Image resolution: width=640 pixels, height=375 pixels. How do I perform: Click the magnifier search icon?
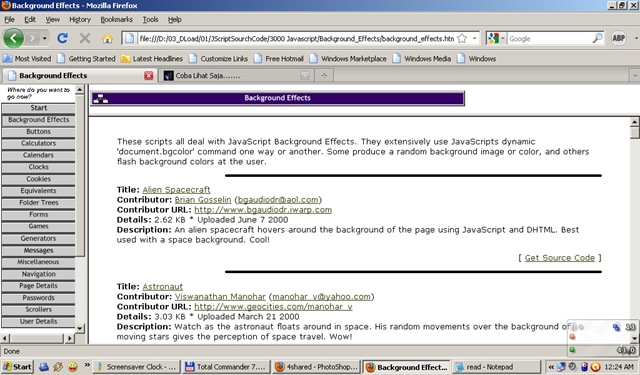(597, 38)
